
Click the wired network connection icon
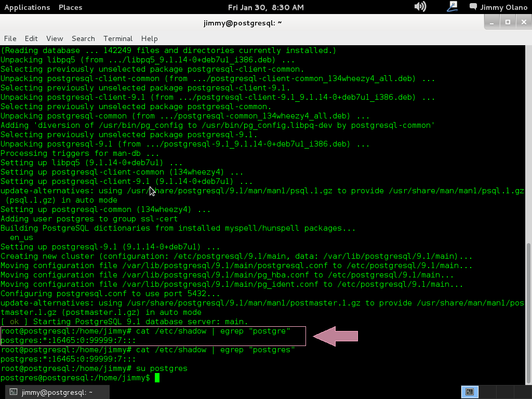coord(452,7)
